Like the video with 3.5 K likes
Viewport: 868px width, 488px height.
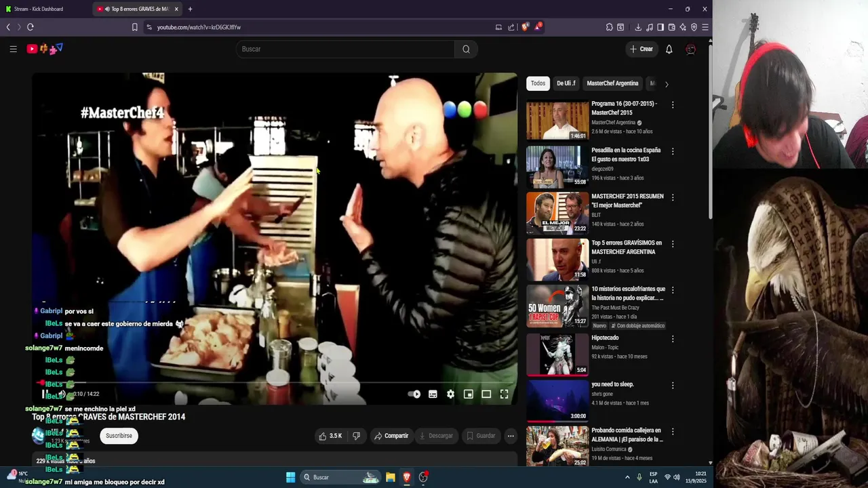click(331, 436)
